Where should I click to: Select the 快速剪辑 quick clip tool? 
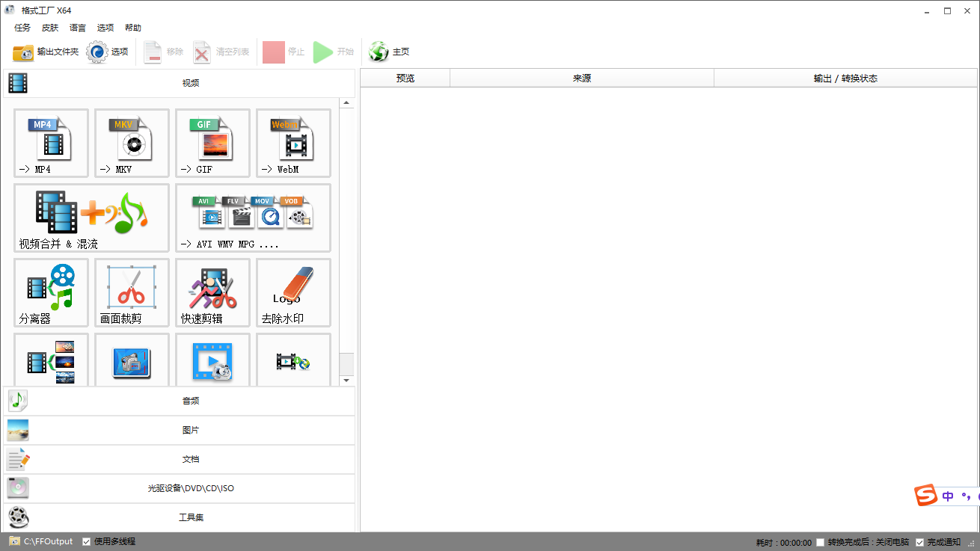pyautogui.click(x=212, y=292)
